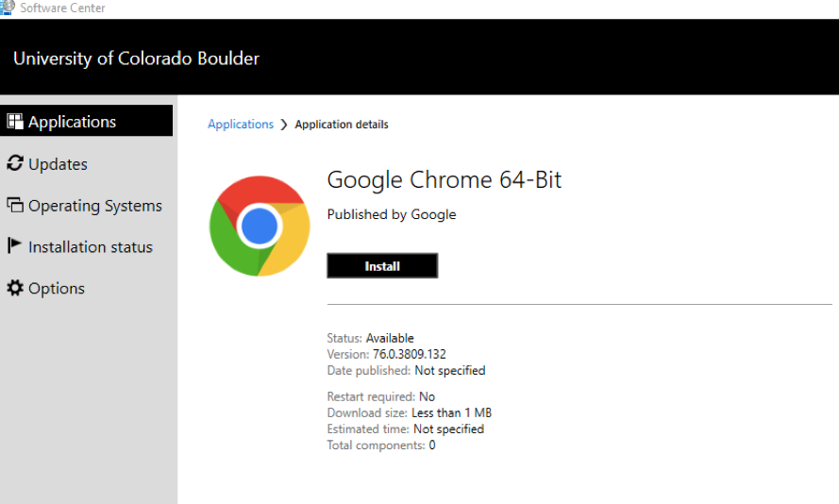Click the version number 76.0.3809.132

[410, 354]
